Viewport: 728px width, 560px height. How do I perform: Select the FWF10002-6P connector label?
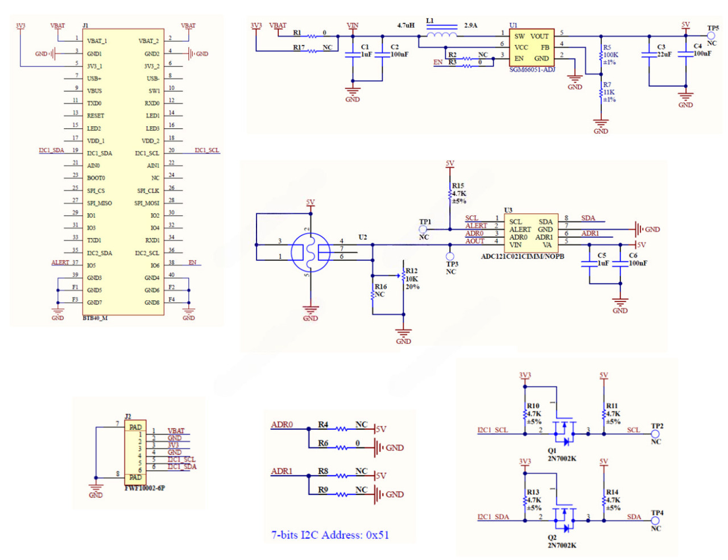click(x=145, y=488)
